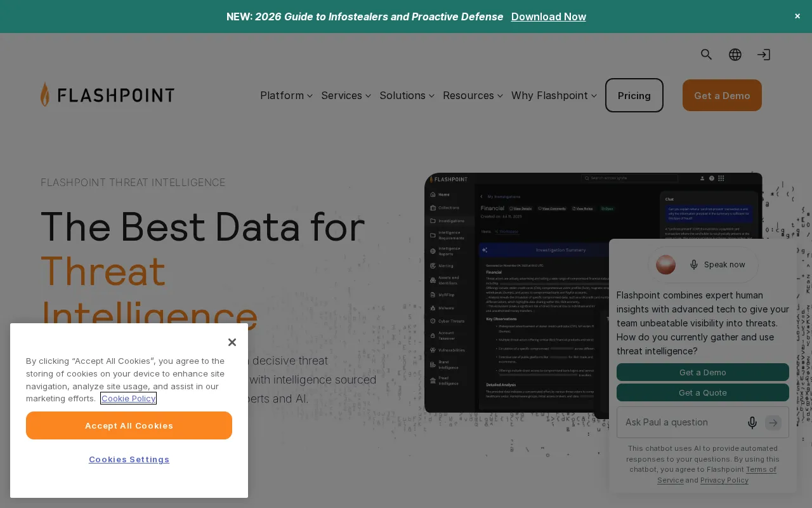Click the globe language selector icon
The height and width of the screenshot is (508, 812).
735,55
